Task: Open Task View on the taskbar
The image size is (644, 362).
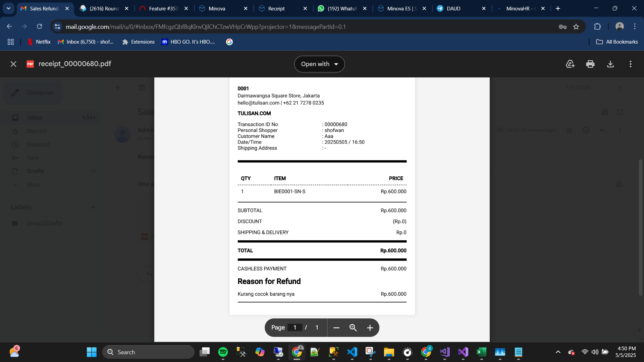Action: pyautogui.click(x=205, y=352)
